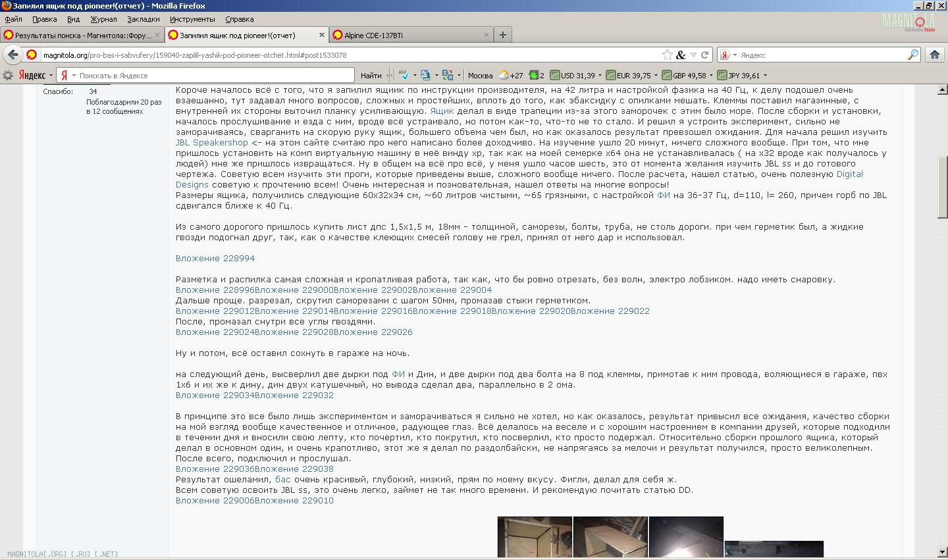Open the Я search type dropdown in Yandex bar
Viewport: 948px width, 560px height.
point(68,75)
